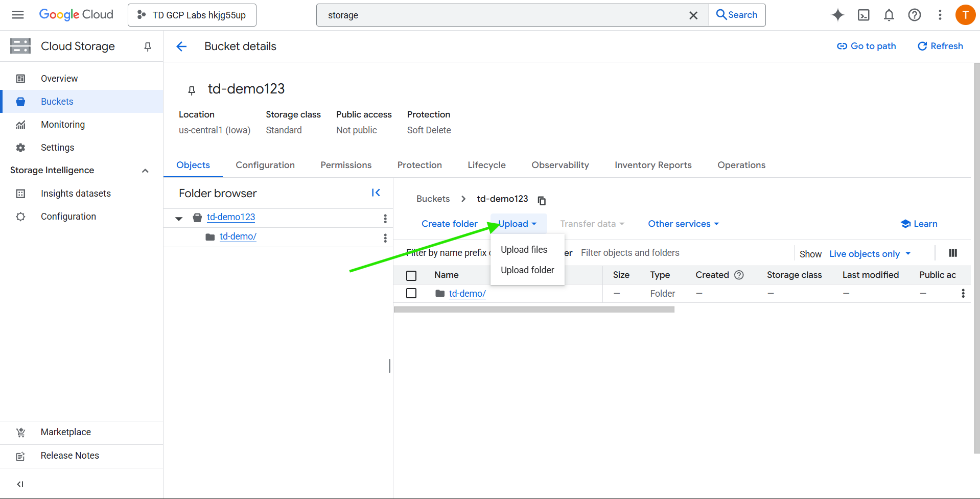Check the box for td-demo/ folder row
This screenshot has height=499, width=980.
tap(411, 293)
